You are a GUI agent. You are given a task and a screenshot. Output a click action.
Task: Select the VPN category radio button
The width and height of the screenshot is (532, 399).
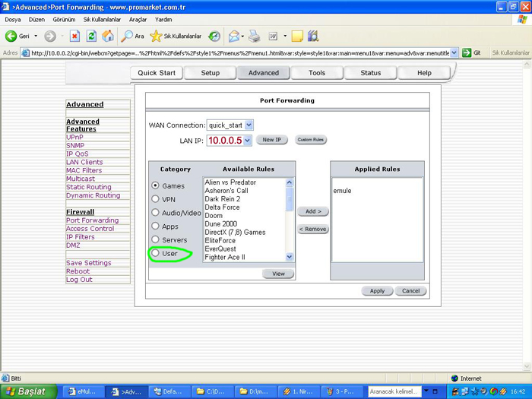[x=155, y=199]
